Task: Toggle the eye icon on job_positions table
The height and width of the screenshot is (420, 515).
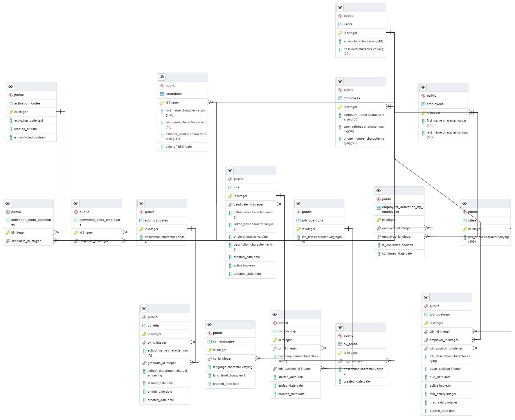Action: coord(298,203)
